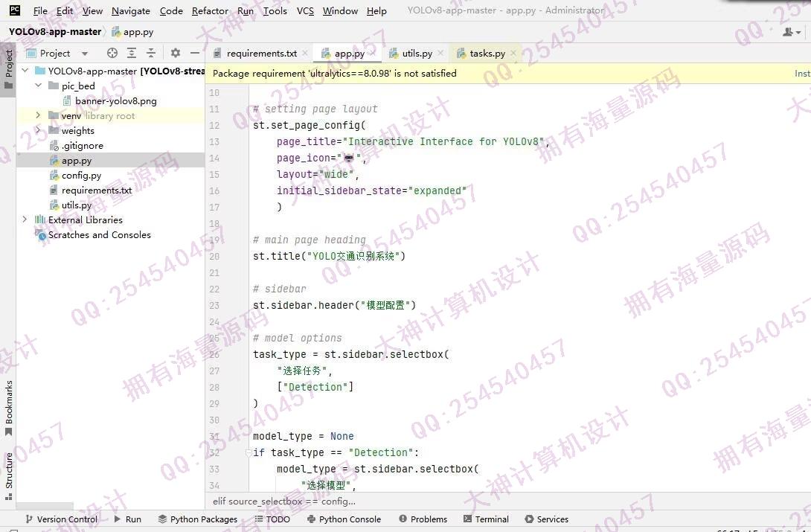Image resolution: width=811 pixels, height=532 pixels.
Task: Click the locate-in-project target icon
Action: click(112, 53)
